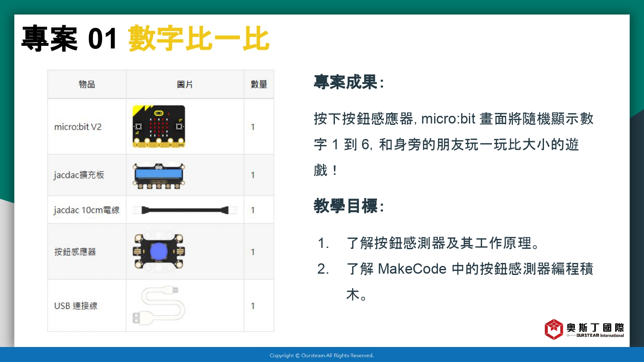Screen dimensions: 644x362
Task: Click the 'OURSTEAM International' text
Action: [x=600, y=335]
